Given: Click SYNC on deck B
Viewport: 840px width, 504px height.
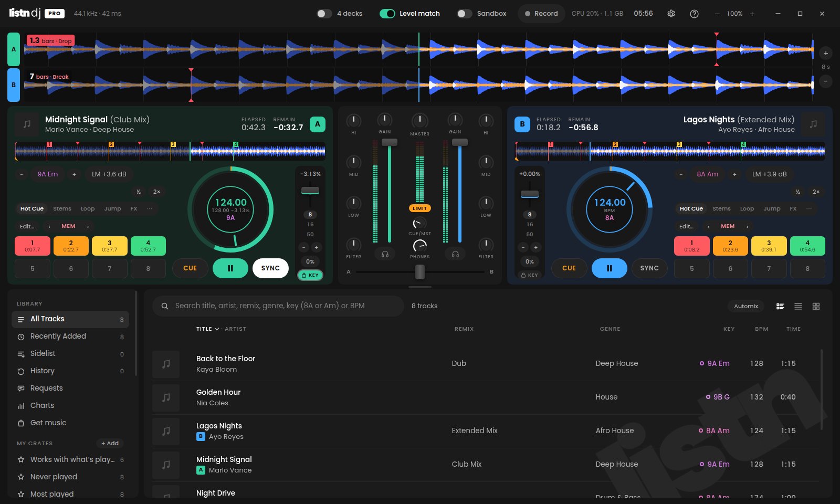Looking at the screenshot, I should 649,268.
